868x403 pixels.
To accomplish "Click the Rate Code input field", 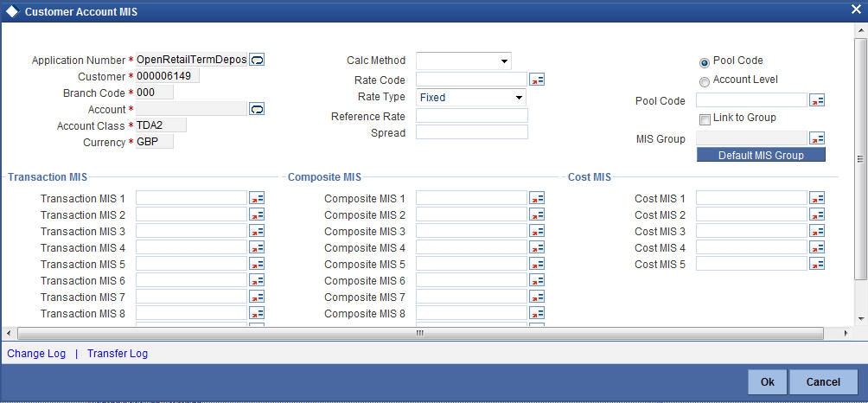I will (x=472, y=80).
